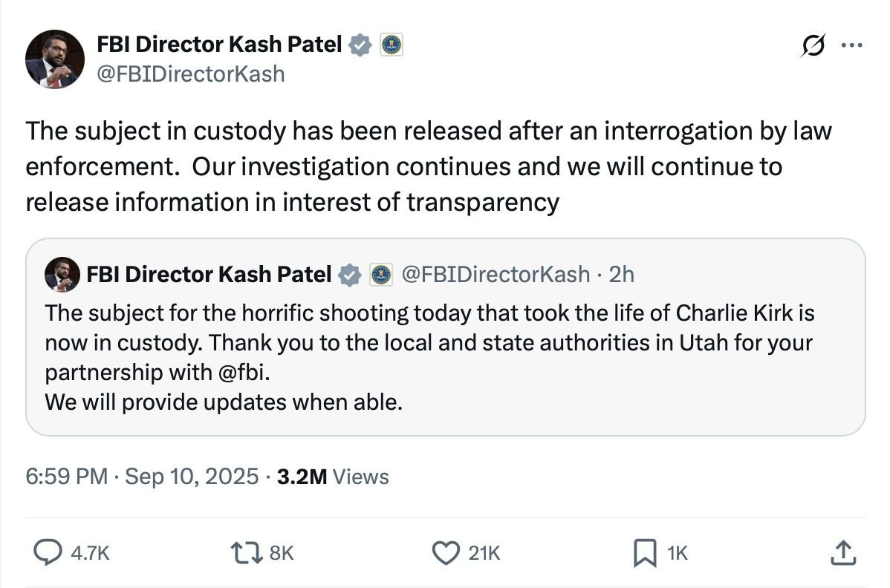Open the three-dot more options menu
Image resolution: width=890 pixels, height=588 pixels.
tap(851, 45)
